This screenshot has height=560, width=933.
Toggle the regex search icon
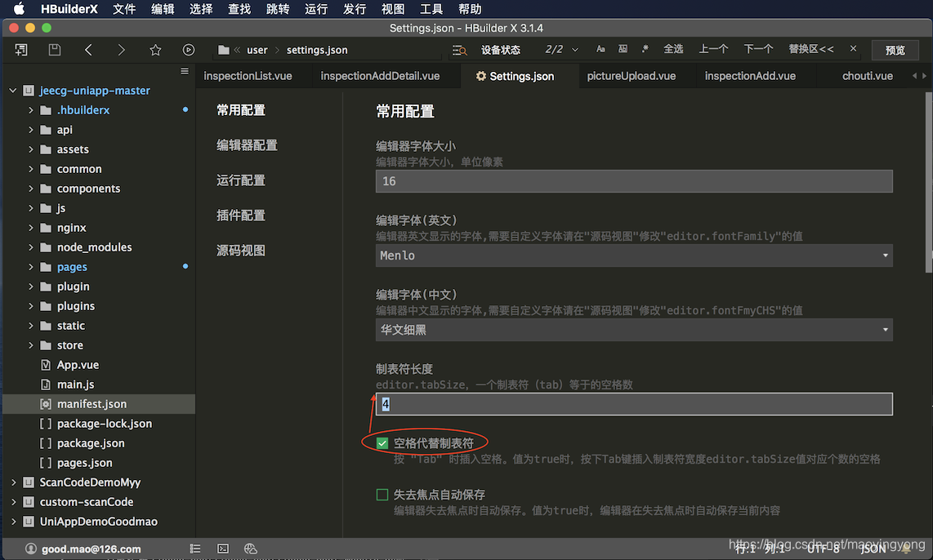[645, 49]
